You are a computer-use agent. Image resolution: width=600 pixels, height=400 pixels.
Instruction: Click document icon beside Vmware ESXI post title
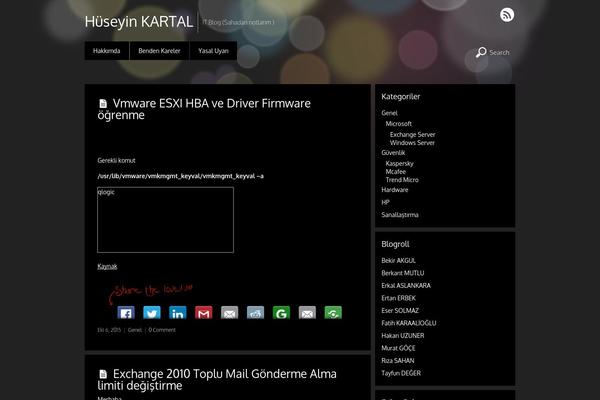[x=103, y=104]
